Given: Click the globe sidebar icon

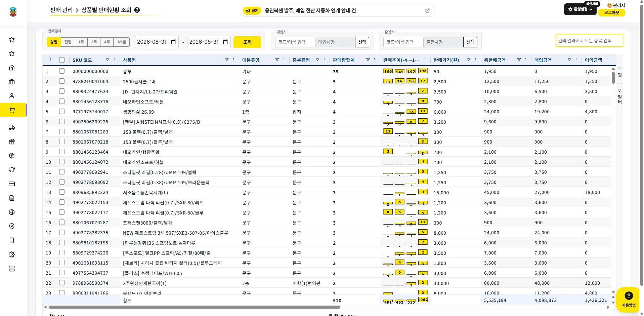Looking at the screenshot, I should (x=12, y=212).
